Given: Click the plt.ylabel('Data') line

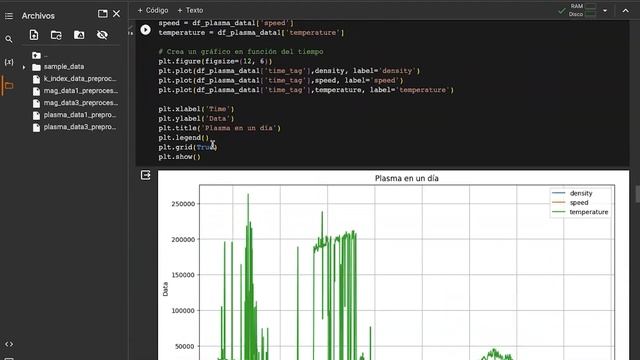Looking at the screenshot, I should coord(196,118).
